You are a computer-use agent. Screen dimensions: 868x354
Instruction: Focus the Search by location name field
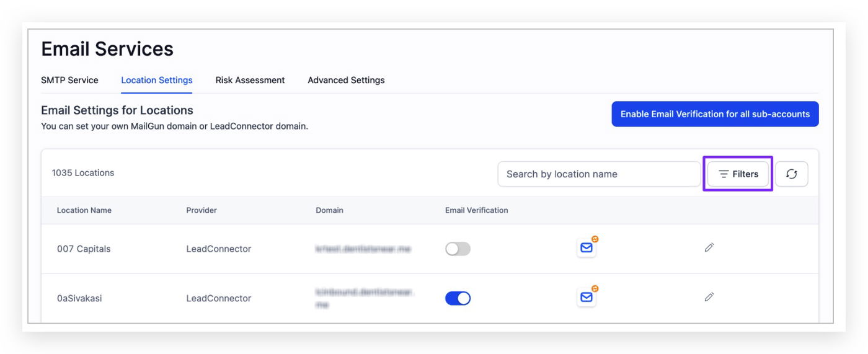tap(598, 174)
